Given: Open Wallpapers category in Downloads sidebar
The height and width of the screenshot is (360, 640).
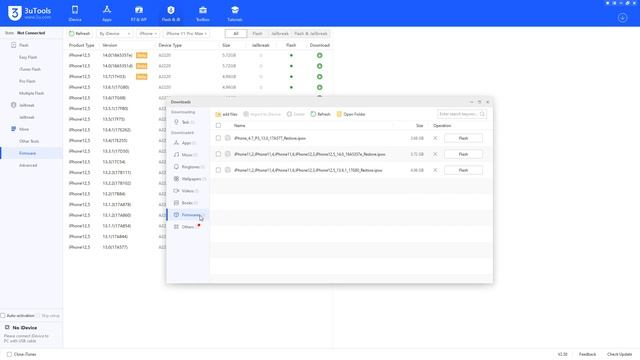Looking at the screenshot, I should [x=190, y=179].
